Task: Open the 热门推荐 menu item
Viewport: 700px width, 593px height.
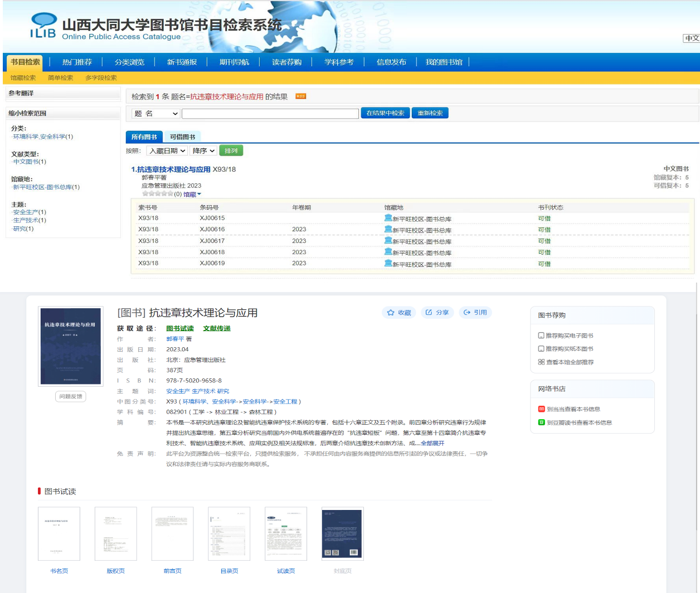Action: 77,62
